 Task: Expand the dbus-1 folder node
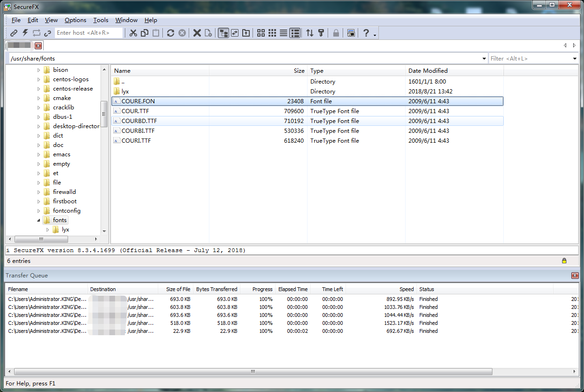38,117
